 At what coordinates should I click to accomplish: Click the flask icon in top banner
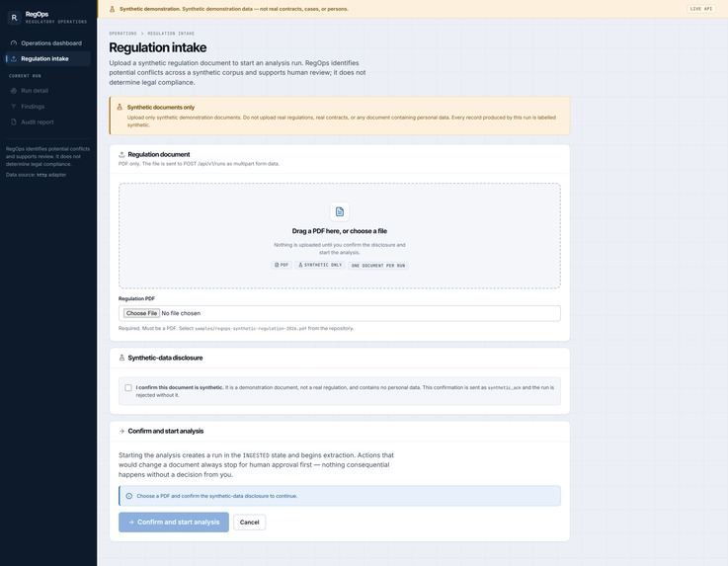click(x=112, y=9)
